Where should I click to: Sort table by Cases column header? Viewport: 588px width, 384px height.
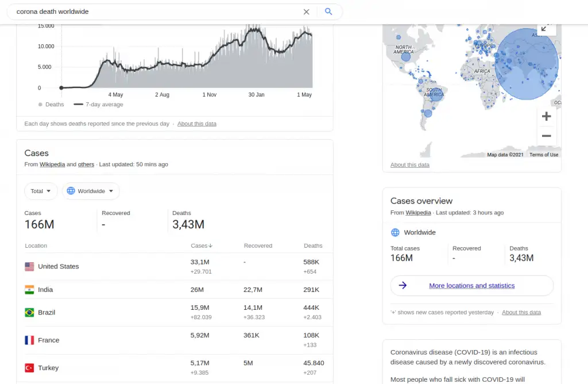(x=201, y=246)
